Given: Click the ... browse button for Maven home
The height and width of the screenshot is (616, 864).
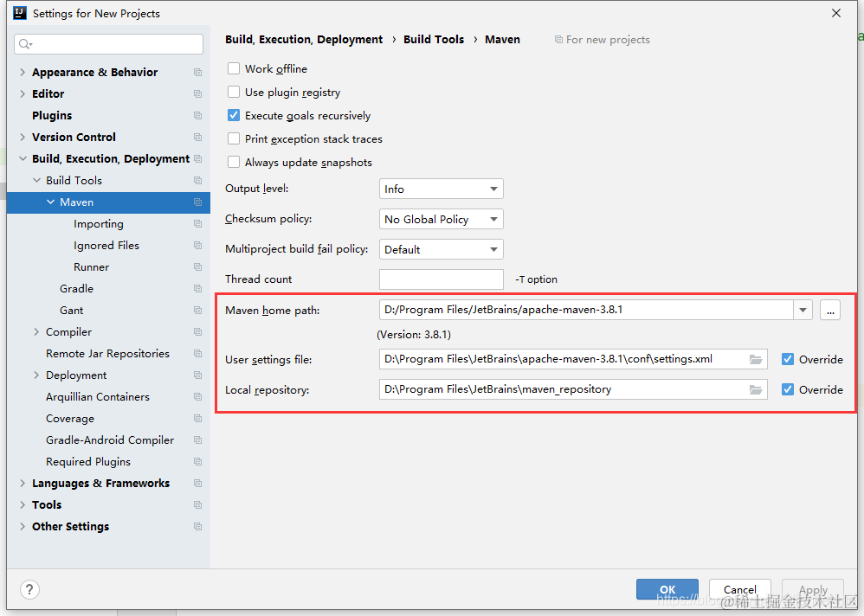Looking at the screenshot, I should 830,310.
